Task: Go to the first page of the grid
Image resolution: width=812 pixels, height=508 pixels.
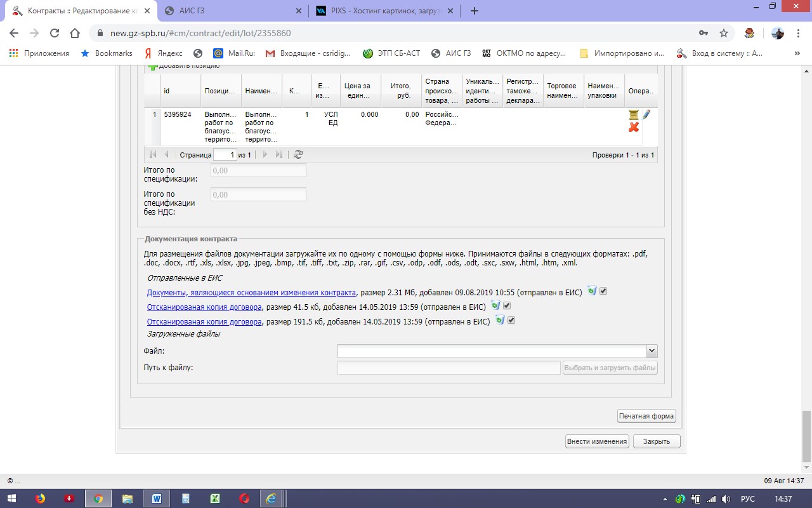Action: (x=153, y=154)
